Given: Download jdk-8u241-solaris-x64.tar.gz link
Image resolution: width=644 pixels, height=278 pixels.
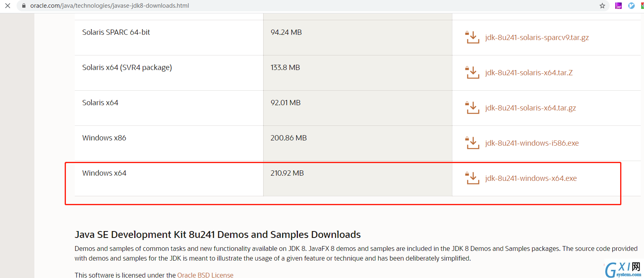Looking at the screenshot, I should point(530,108).
